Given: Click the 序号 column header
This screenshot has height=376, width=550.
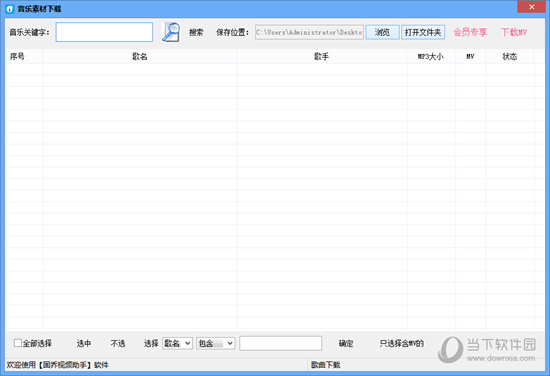Looking at the screenshot, I should (x=24, y=56).
